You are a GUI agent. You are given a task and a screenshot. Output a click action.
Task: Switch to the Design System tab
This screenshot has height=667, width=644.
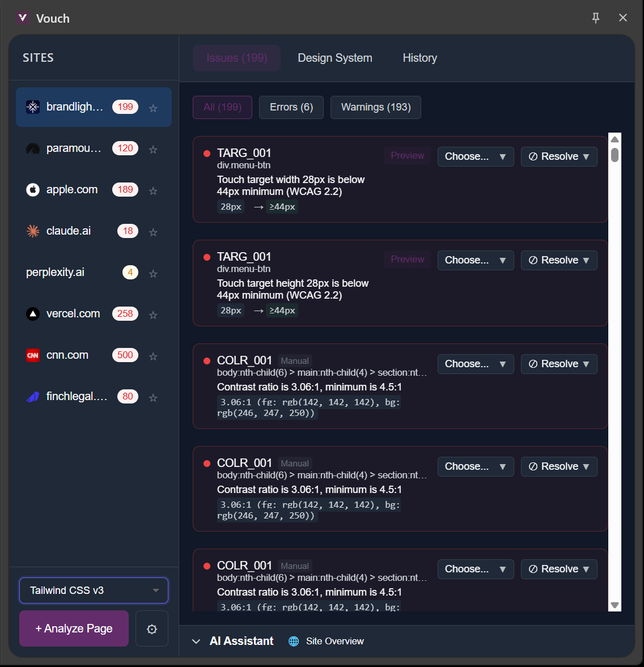pyautogui.click(x=334, y=58)
